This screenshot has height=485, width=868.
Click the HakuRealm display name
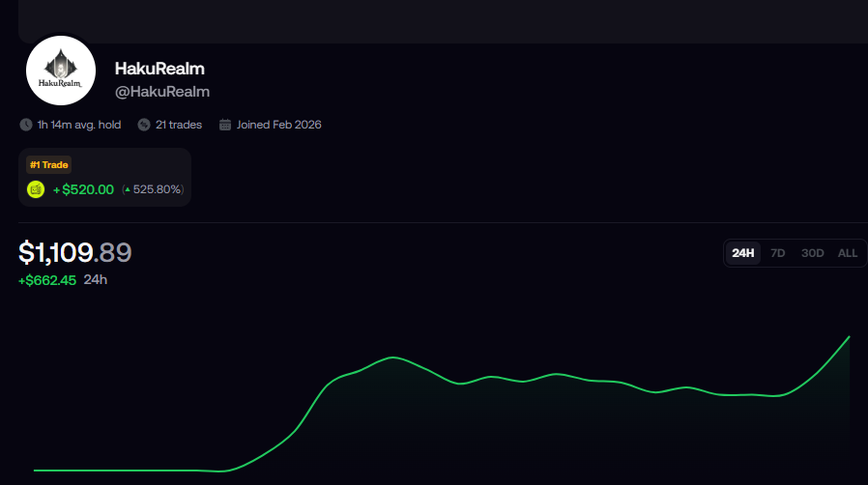click(x=159, y=69)
